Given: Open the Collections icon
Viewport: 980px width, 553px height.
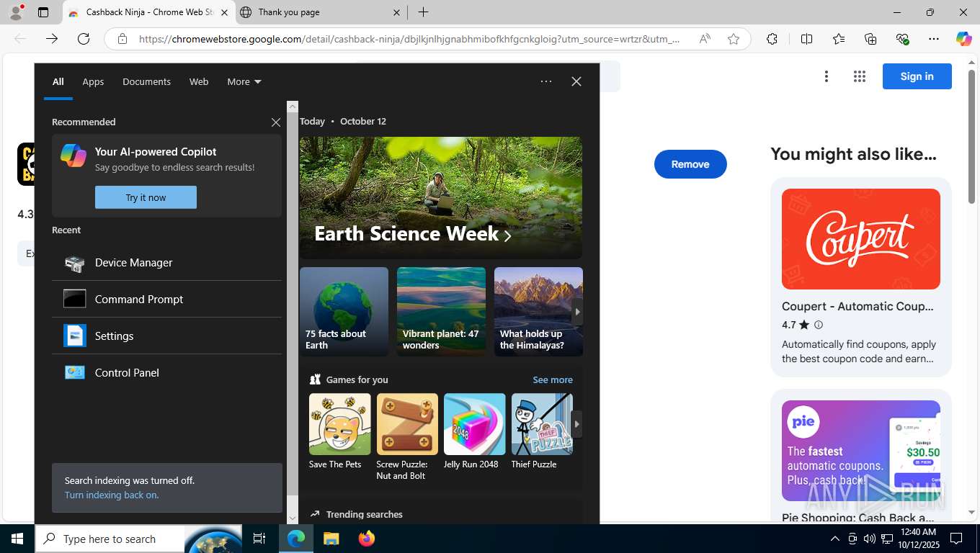Looking at the screenshot, I should (870, 39).
